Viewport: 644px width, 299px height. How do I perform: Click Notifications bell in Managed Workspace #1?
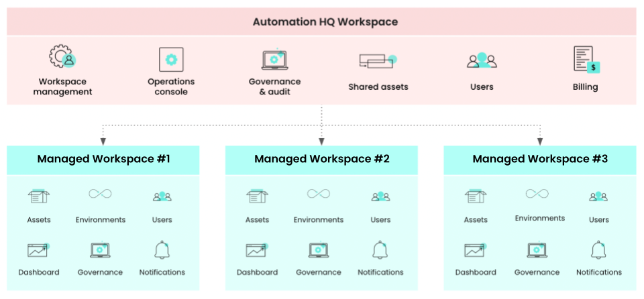(162, 250)
